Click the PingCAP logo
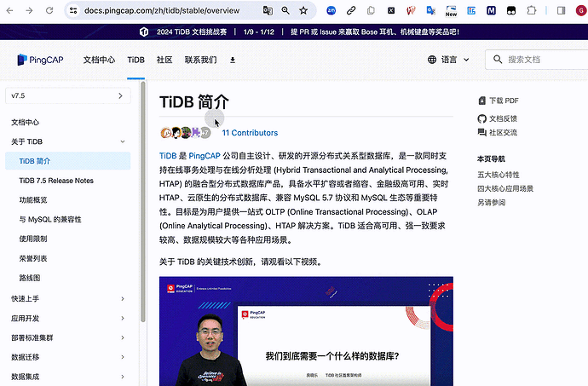 [x=40, y=60]
